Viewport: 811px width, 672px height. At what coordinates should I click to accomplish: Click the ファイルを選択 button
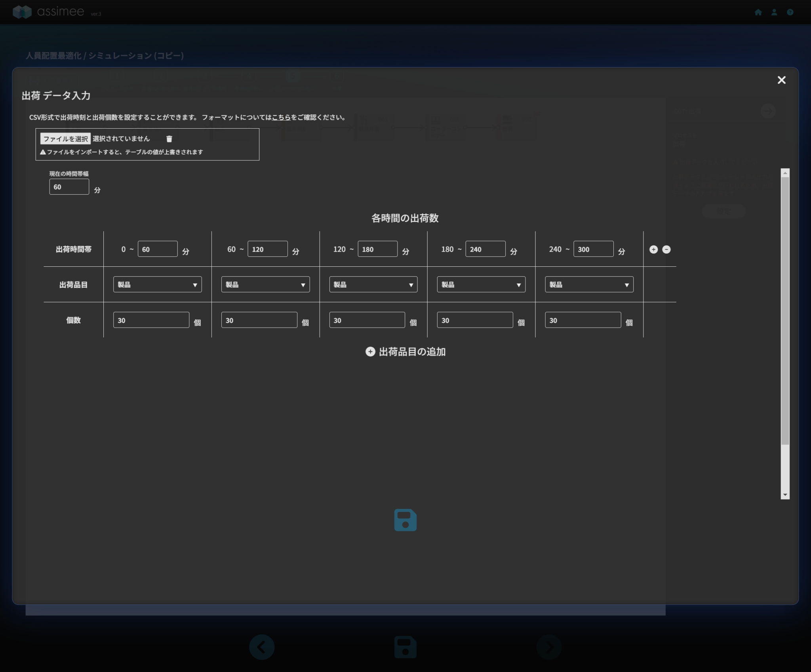[65, 139]
